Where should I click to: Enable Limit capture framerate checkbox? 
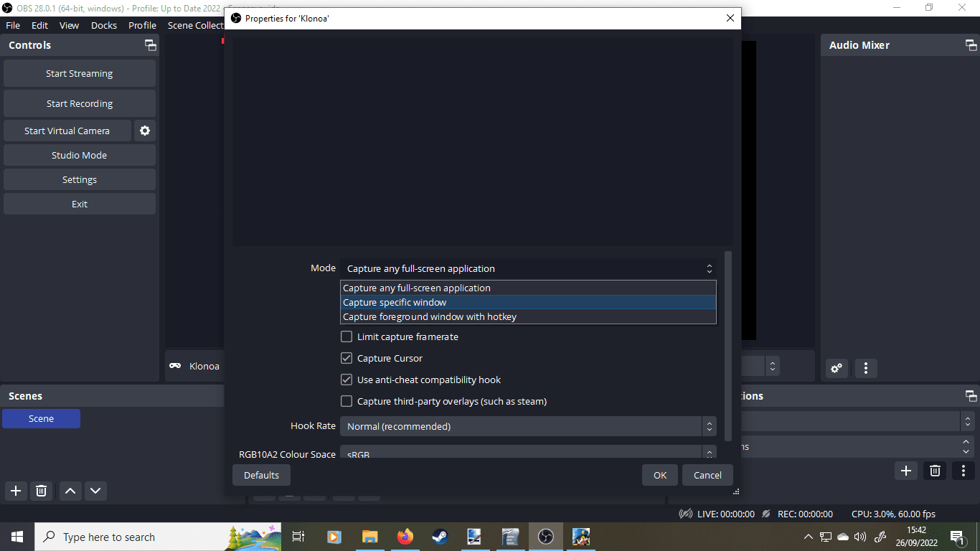[347, 336]
